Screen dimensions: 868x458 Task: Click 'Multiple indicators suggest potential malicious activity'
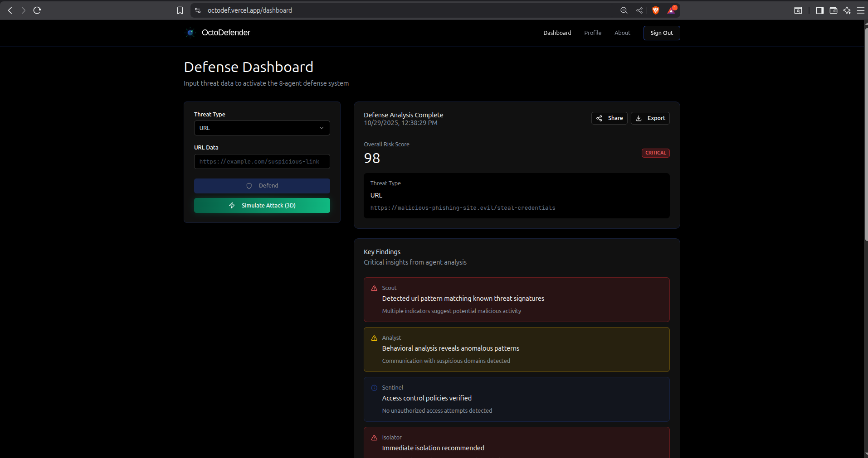click(x=452, y=311)
